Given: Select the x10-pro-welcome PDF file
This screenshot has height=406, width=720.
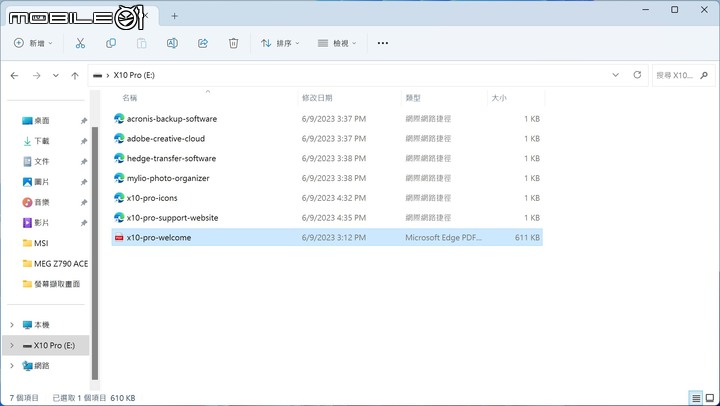Looking at the screenshot, I should coord(327,237).
